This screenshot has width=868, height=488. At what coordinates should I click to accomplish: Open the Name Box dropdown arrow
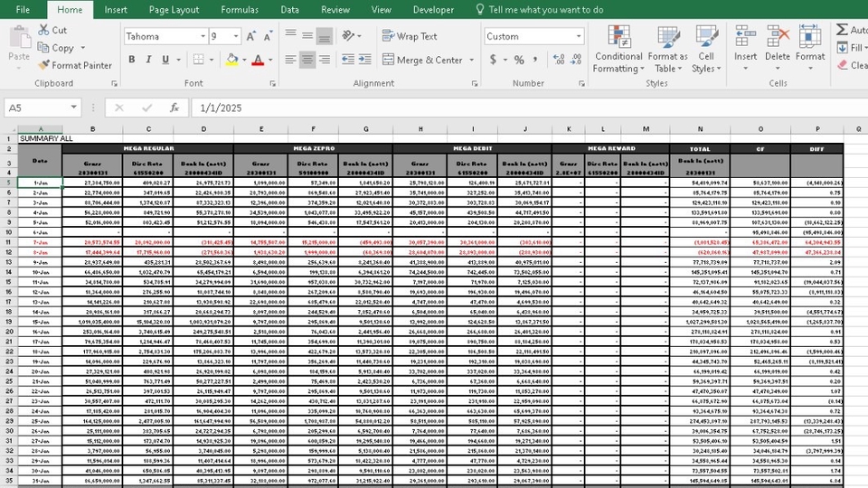(73, 108)
